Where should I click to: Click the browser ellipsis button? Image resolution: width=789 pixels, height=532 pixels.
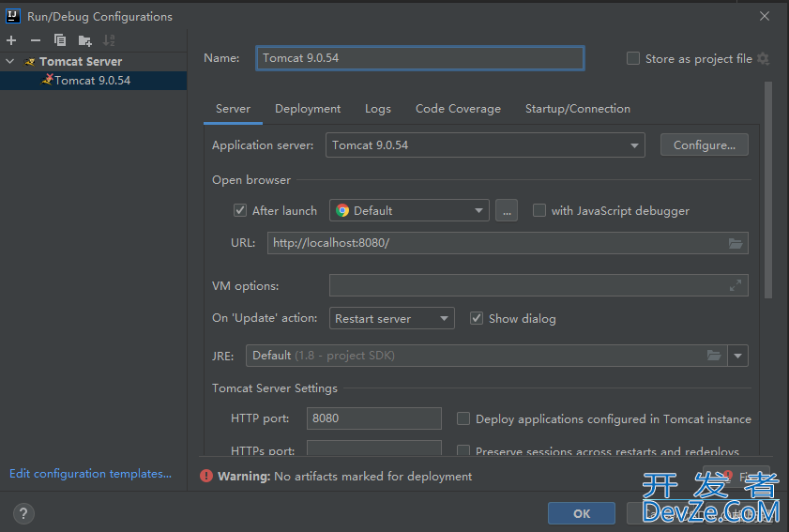click(x=507, y=210)
